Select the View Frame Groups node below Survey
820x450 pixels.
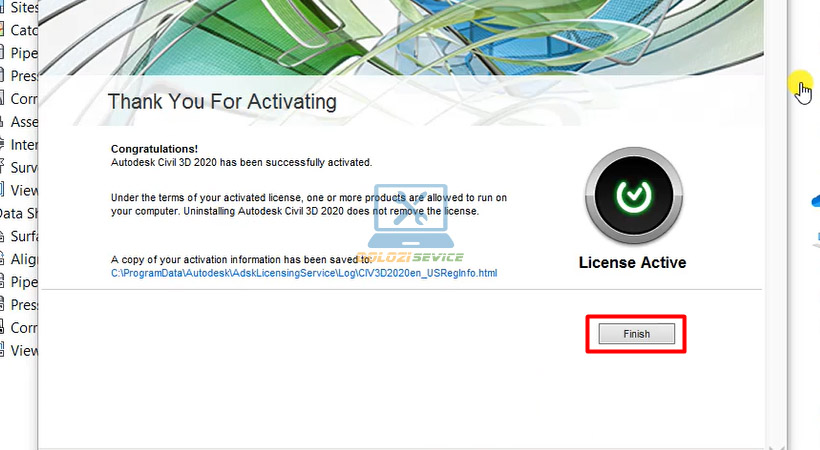[24, 190]
